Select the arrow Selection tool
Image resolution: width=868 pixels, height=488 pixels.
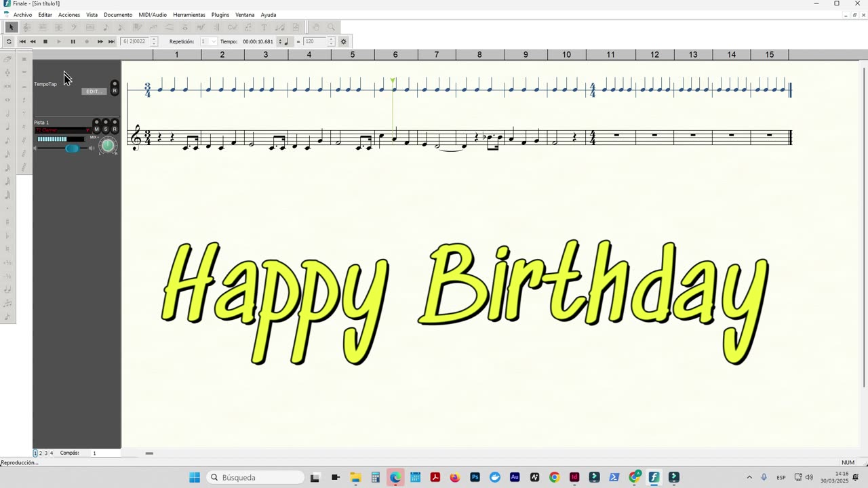point(11,27)
